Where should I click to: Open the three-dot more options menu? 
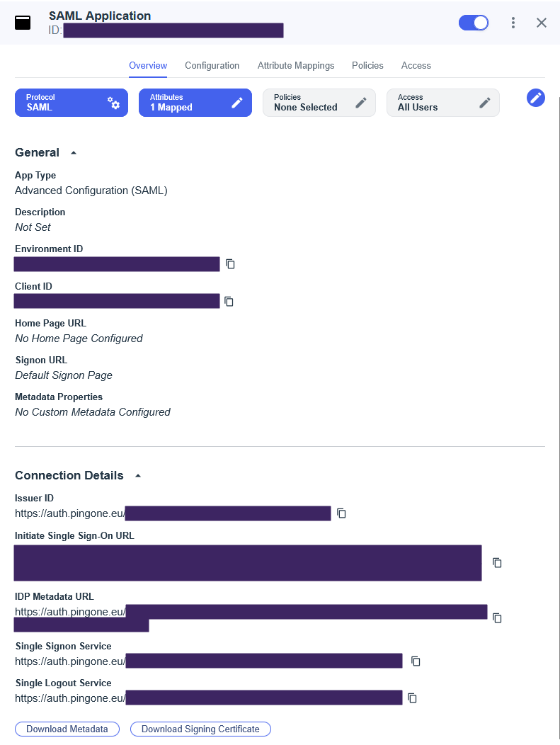pos(513,23)
